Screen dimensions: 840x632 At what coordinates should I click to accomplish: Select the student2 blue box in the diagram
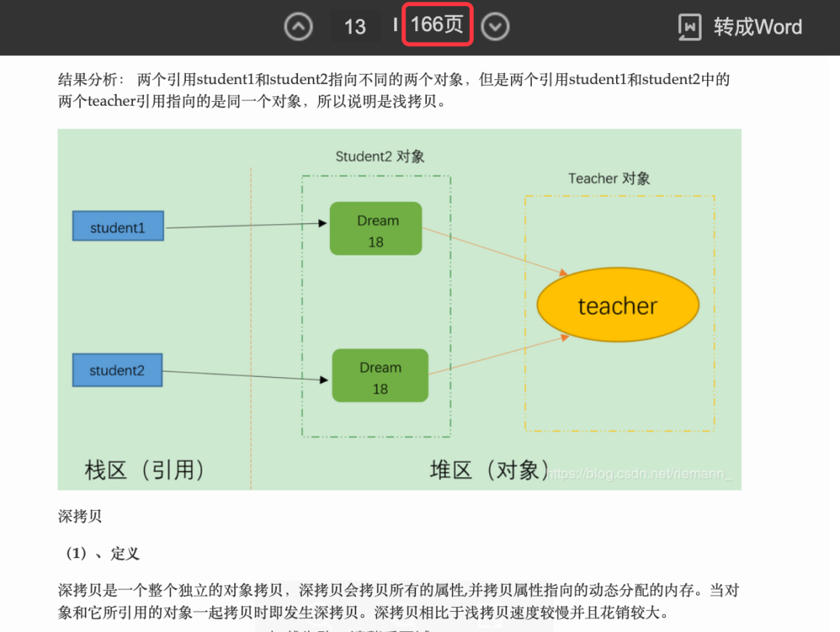pyautogui.click(x=117, y=370)
